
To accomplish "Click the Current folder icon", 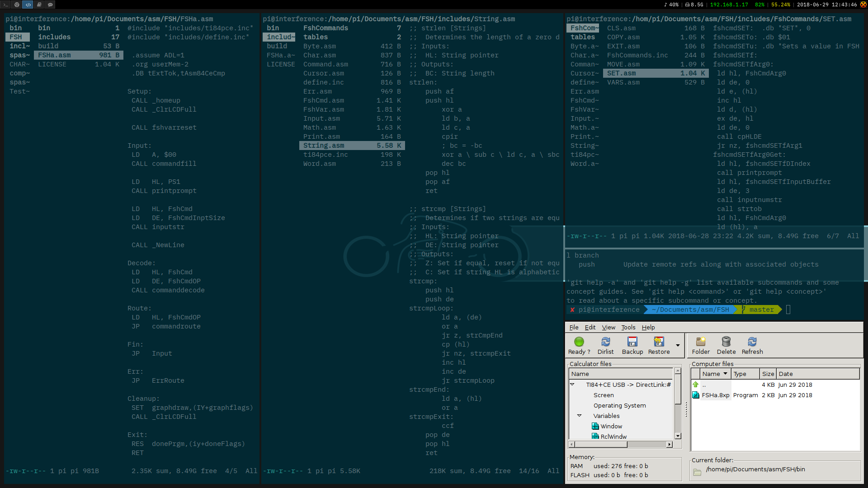I will click(x=697, y=472).
